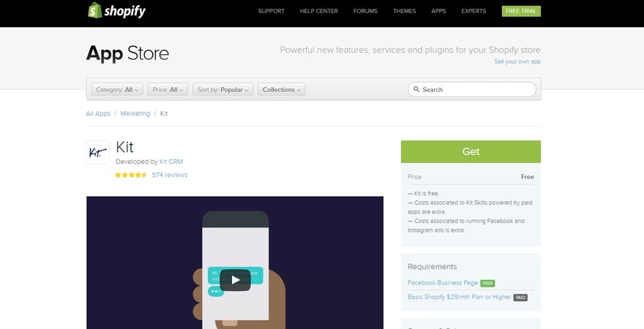The image size is (644, 329).
Task: Open the Sort by Popular dropdown
Action: click(224, 90)
